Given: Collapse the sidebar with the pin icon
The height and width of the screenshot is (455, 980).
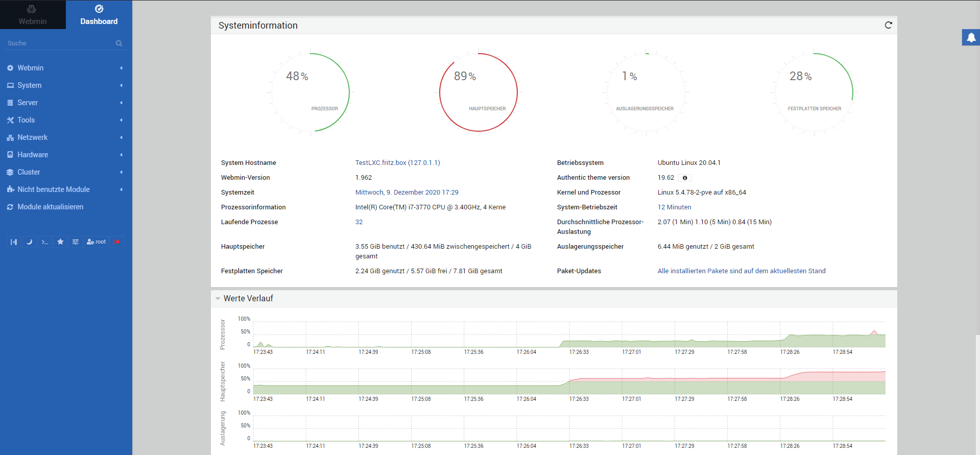Looking at the screenshot, I should 14,242.
